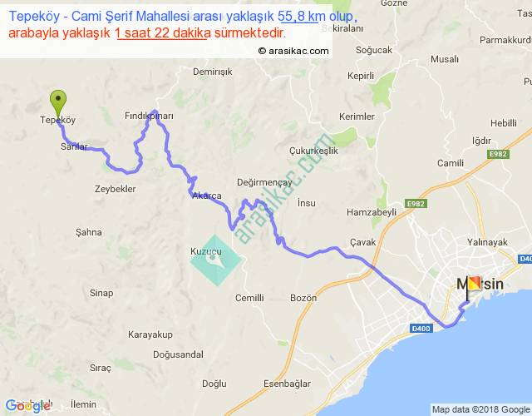Click the teal location pin watermark icon
The height and width of the screenshot is (416, 532).
pyautogui.click(x=216, y=260)
